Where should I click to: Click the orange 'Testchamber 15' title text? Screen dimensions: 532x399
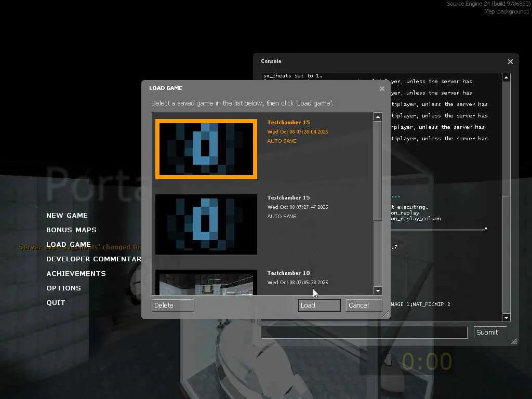[288, 122]
